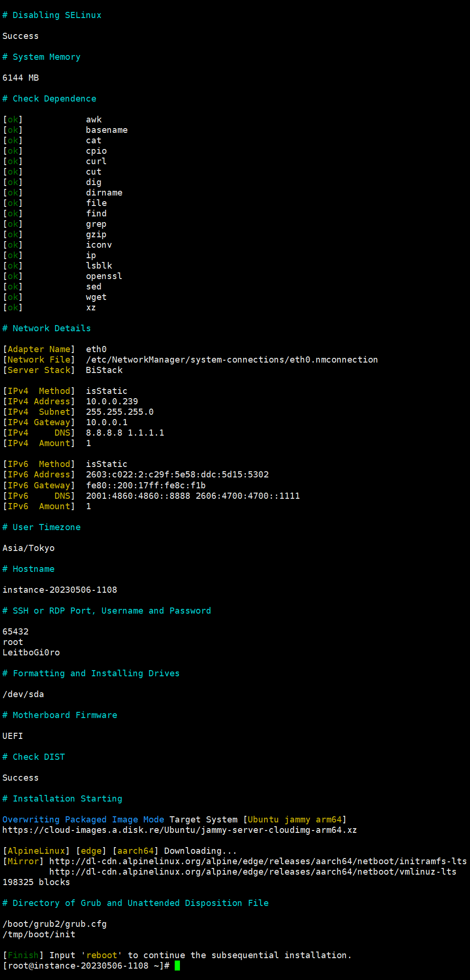This screenshot has height=980, width=470.
Task: Open the Alpine initramfs-lts mirror URL
Action: point(258,861)
